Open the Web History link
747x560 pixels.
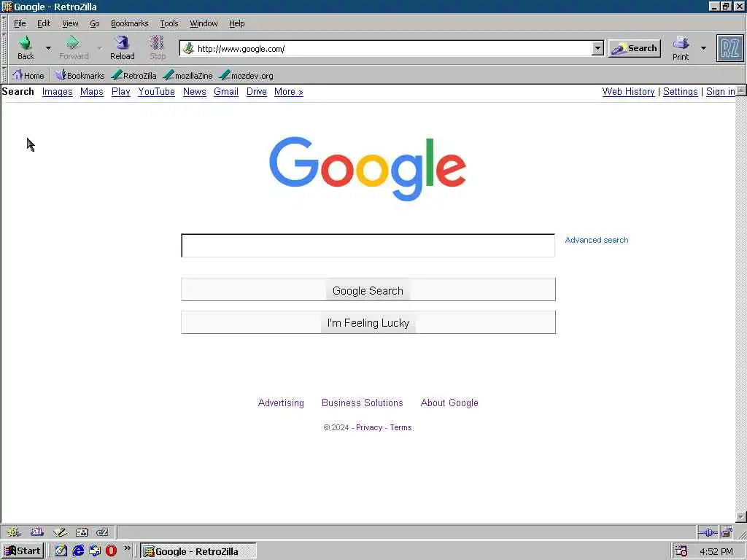(x=628, y=91)
